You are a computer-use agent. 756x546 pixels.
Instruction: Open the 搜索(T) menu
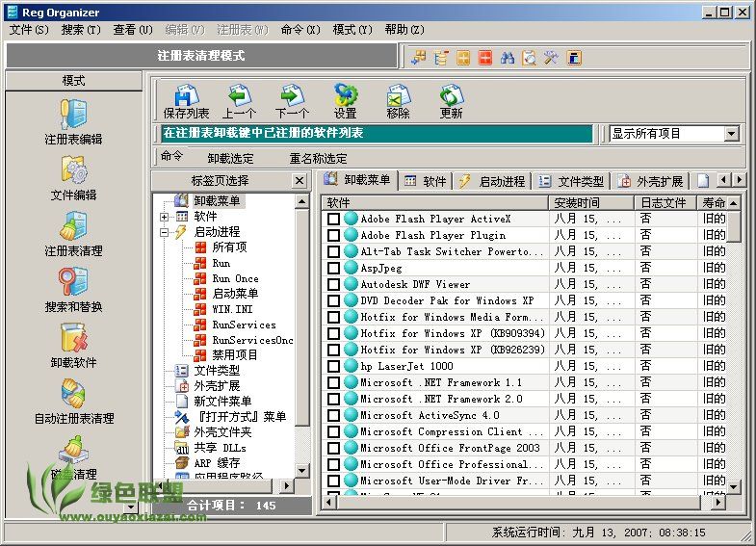pyautogui.click(x=81, y=30)
